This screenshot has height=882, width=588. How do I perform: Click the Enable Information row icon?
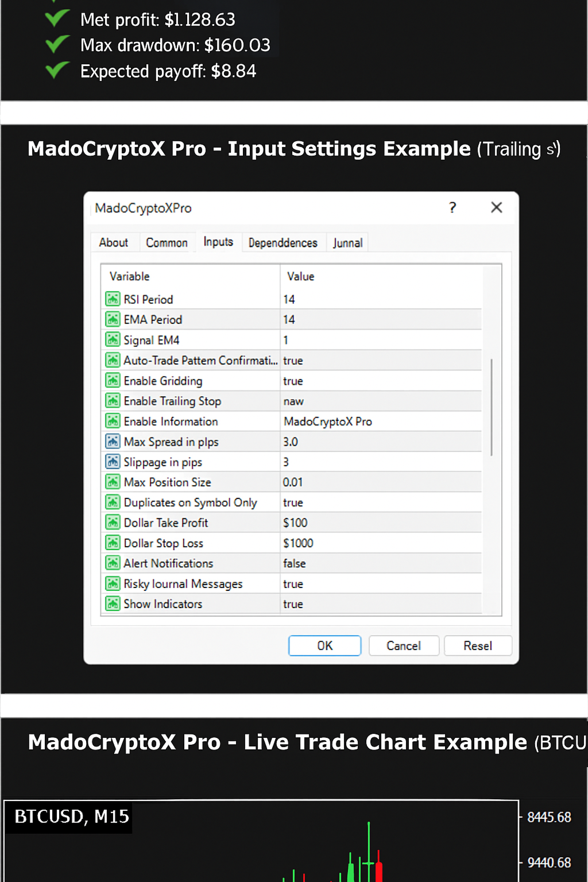pos(113,421)
